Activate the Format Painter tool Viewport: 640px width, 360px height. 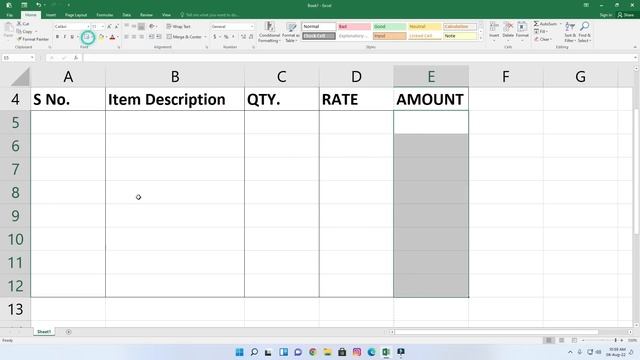pos(33,39)
